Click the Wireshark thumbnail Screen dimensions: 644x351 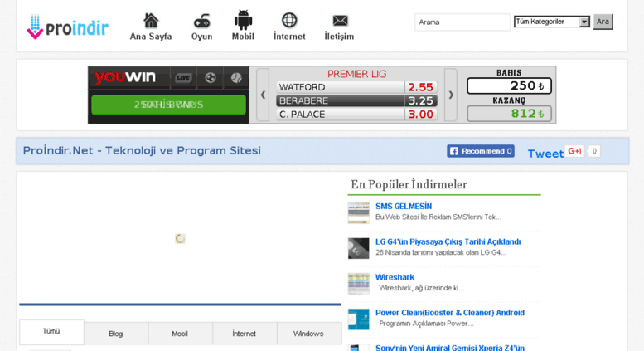tap(359, 284)
